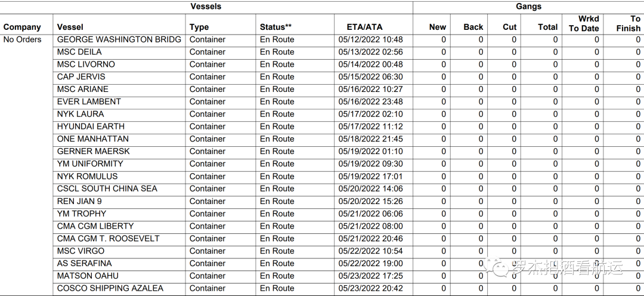Image resolution: width=644 pixels, height=296 pixels.
Task: Click ETA 05/18/2022 21:45 cell
Action: click(370, 138)
